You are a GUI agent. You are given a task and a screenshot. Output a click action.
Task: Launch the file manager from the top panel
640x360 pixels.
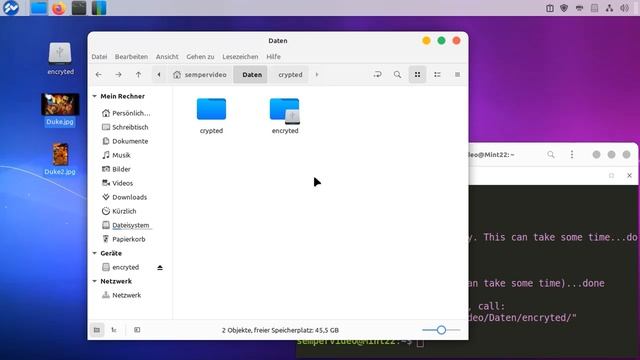pos(39,8)
